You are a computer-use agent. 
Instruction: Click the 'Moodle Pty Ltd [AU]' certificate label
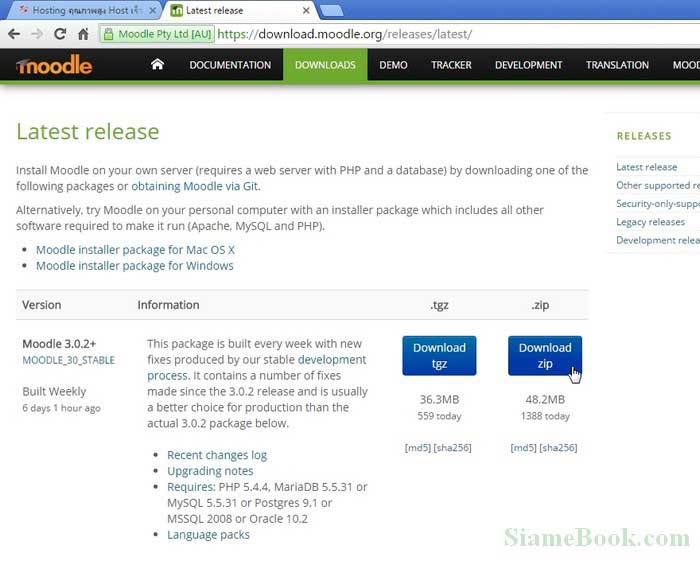click(x=164, y=34)
